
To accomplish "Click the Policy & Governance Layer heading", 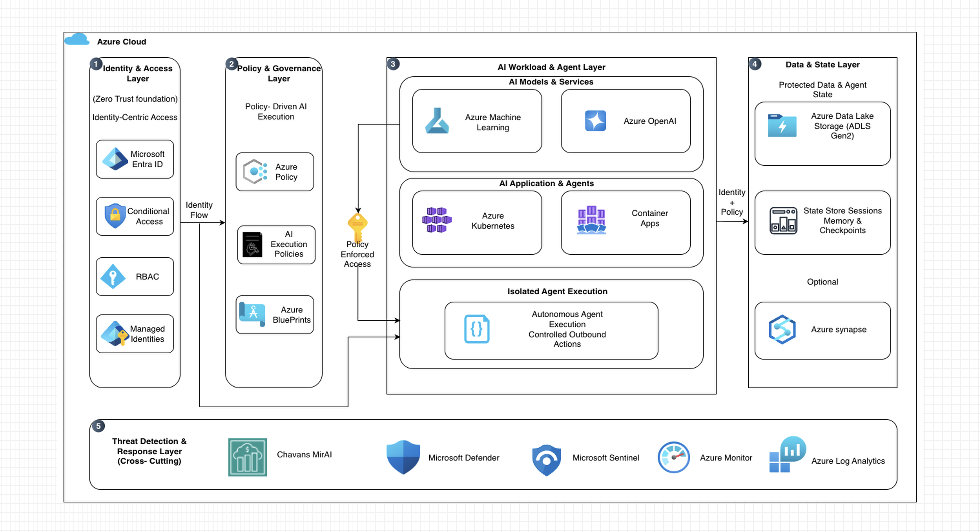I will pos(279,73).
